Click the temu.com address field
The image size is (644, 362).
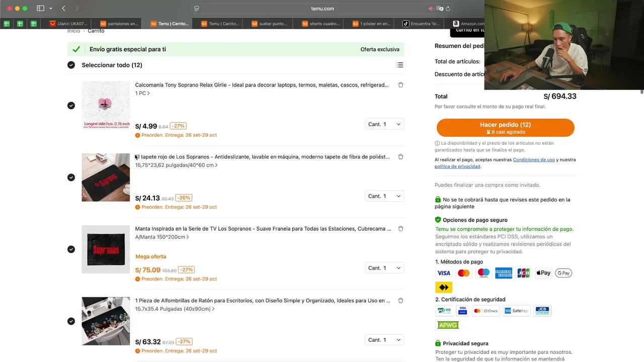tap(322, 9)
